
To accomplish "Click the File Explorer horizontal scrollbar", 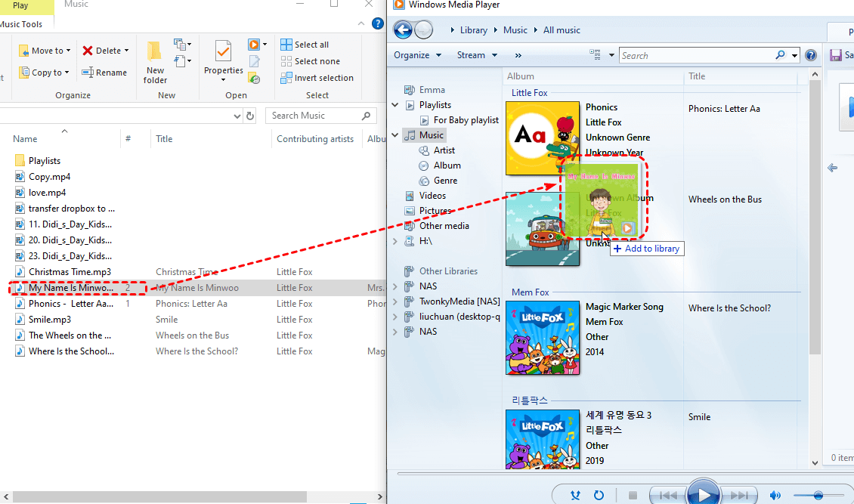I will (x=159, y=497).
